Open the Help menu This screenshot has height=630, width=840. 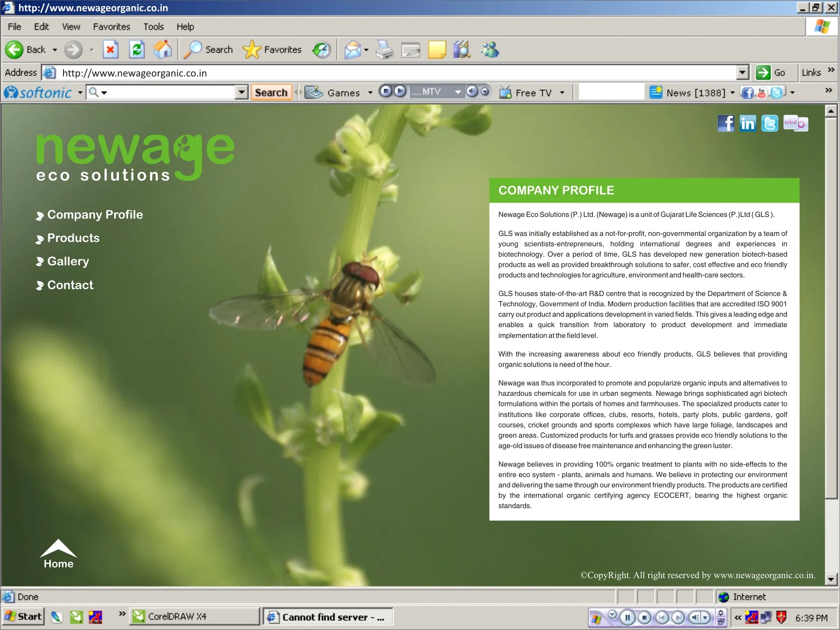[185, 27]
